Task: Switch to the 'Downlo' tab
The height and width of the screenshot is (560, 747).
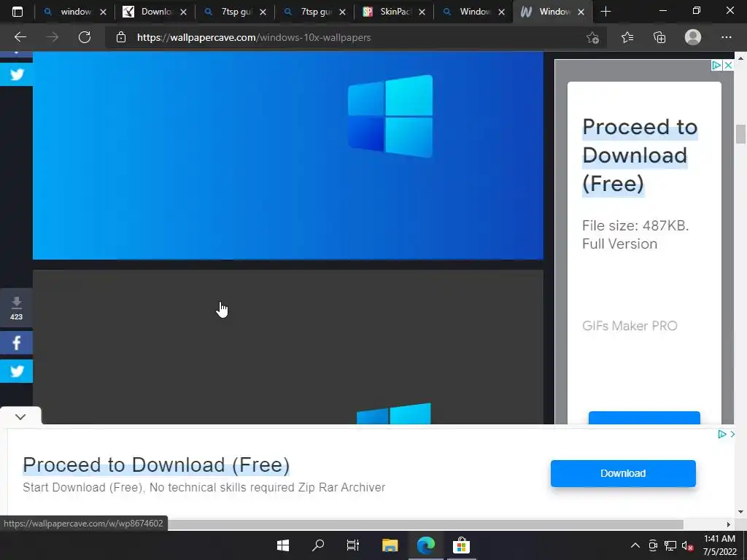Action: coord(155,12)
